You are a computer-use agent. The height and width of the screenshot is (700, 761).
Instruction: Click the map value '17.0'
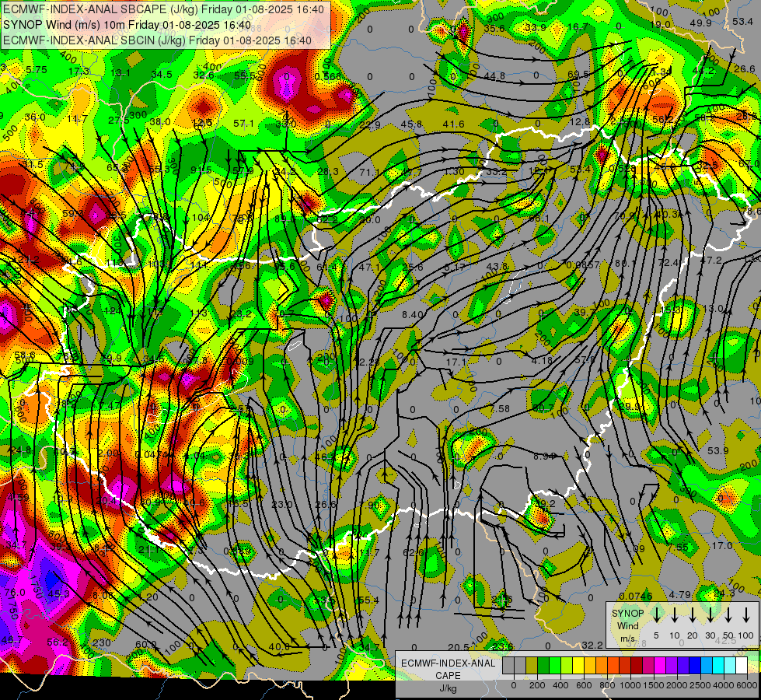(722, 546)
